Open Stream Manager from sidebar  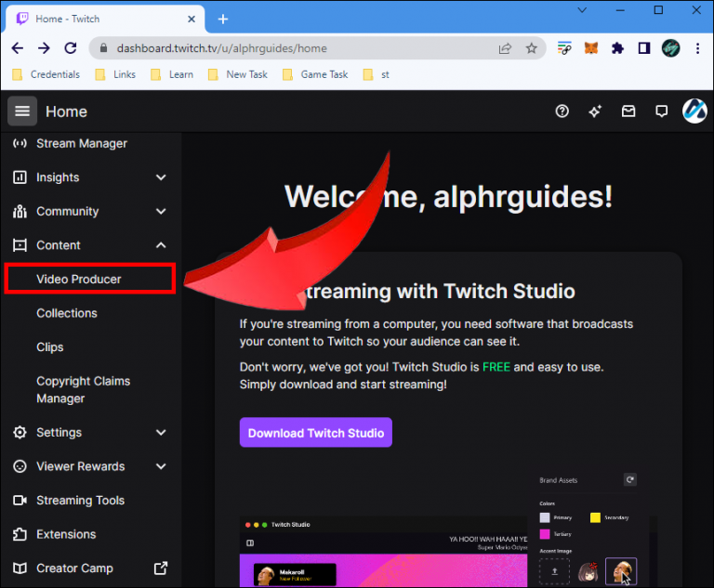pyautogui.click(x=82, y=143)
